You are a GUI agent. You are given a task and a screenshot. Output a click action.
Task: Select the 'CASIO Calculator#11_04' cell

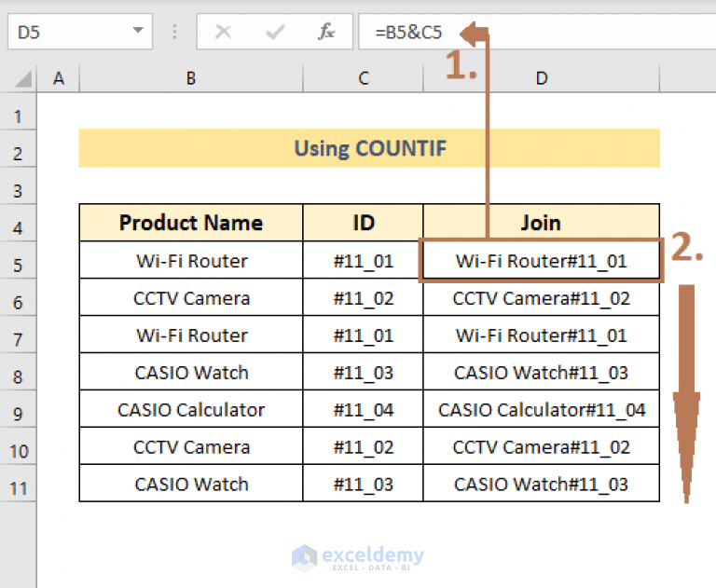(541, 409)
